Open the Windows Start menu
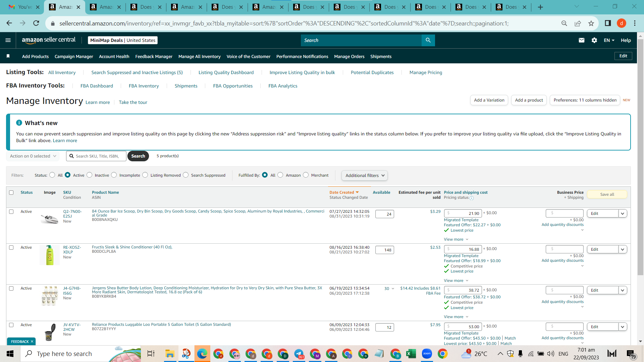Image resolution: width=644 pixels, height=362 pixels. pos(10,354)
